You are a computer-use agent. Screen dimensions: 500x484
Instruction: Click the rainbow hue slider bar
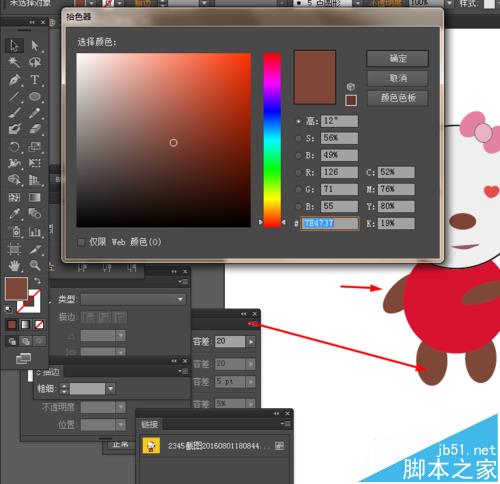click(272, 140)
